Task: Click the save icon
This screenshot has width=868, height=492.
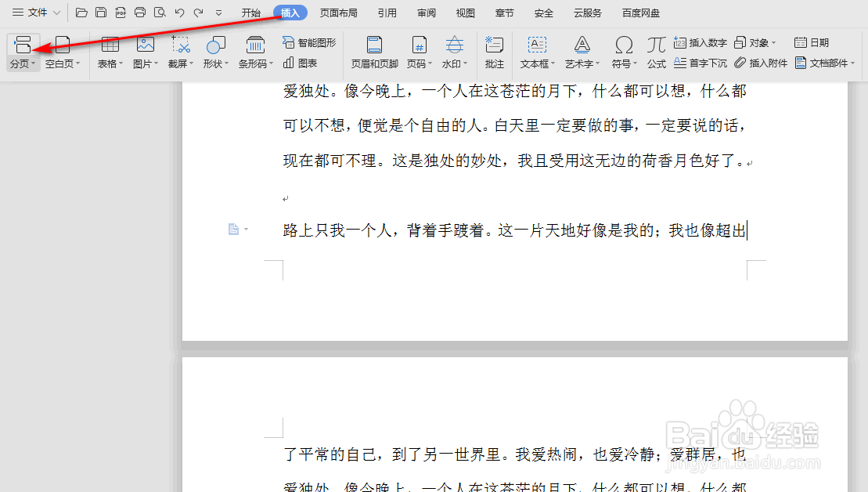Action: pos(101,13)
